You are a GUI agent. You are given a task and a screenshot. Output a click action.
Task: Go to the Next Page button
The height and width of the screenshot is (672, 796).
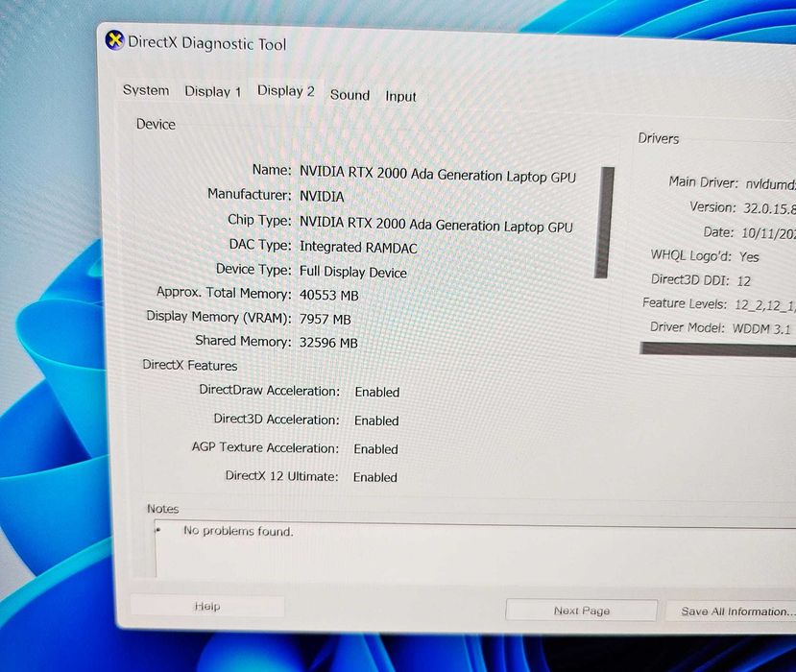tap(581, 610)
